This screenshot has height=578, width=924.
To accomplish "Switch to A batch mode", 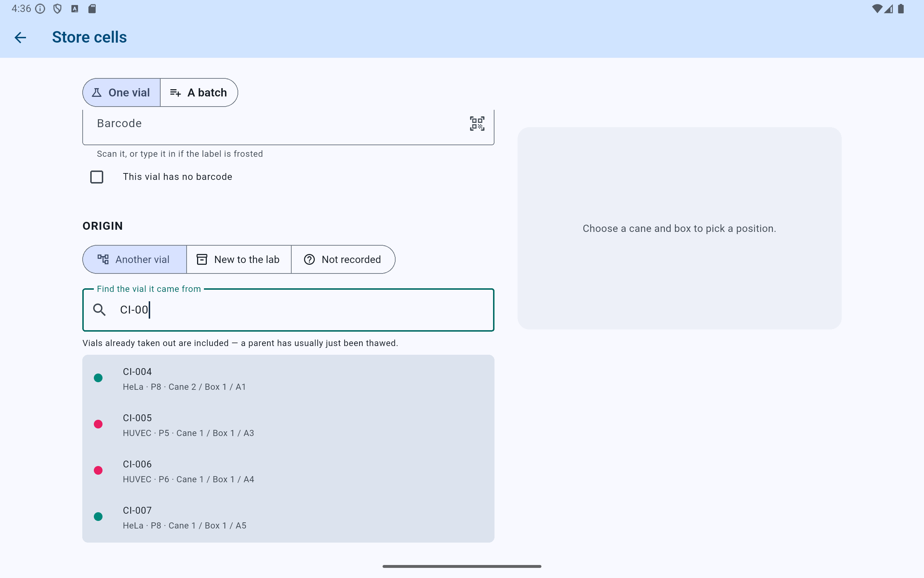I will 199,92.
